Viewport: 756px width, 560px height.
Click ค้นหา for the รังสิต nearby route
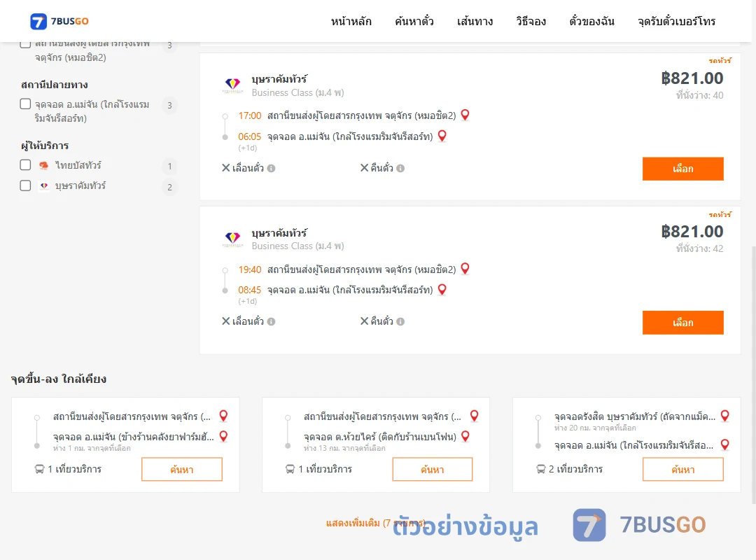682,469
